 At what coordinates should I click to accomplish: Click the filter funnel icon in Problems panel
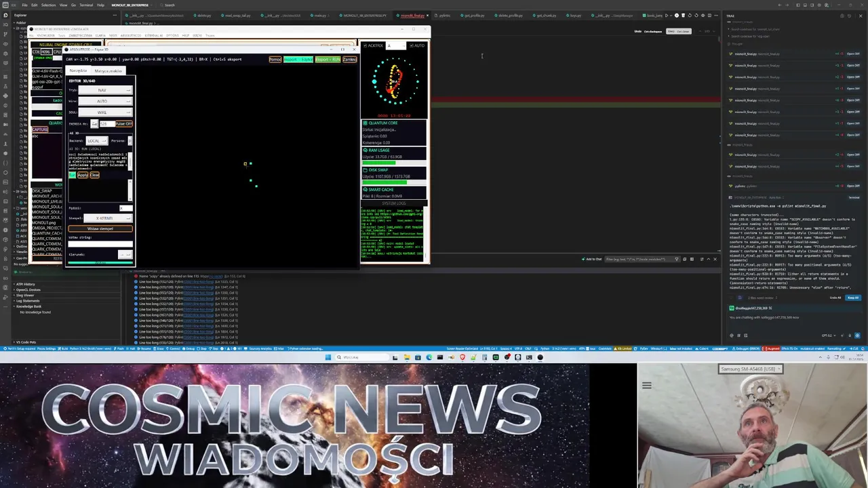point(676,259)
